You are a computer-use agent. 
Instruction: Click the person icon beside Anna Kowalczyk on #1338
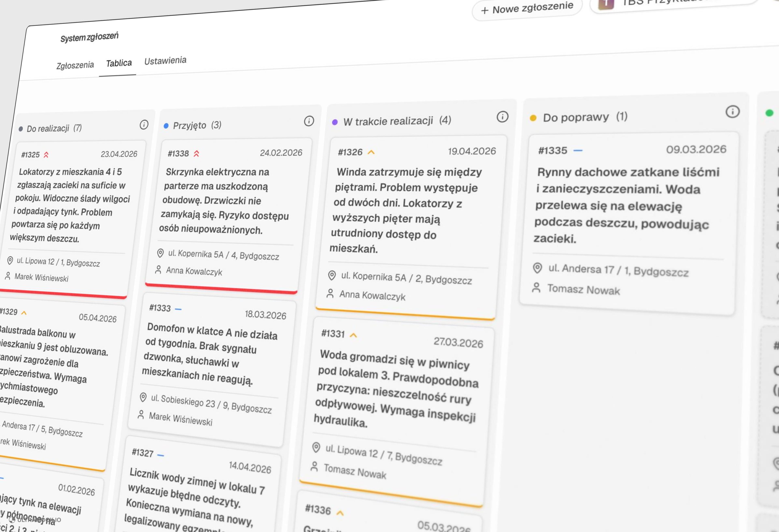[x=158, y=270]
